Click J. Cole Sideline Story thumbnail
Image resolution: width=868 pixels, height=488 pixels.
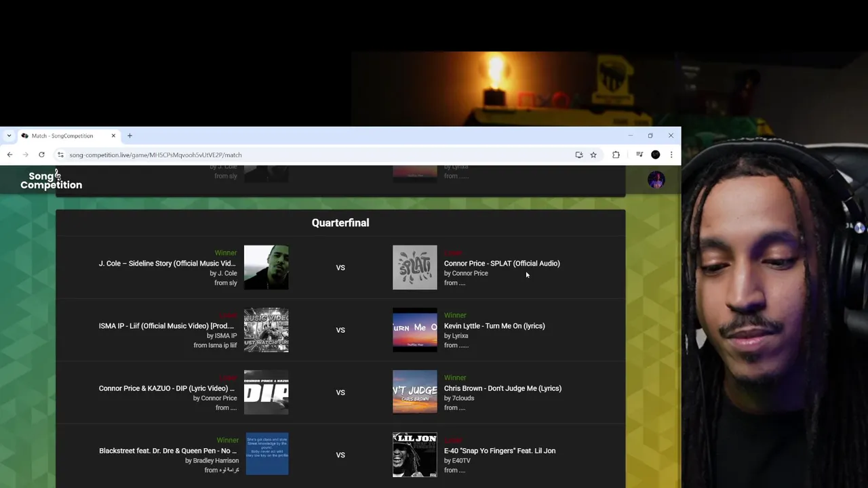pyautogui.click(x=266, y=268)
